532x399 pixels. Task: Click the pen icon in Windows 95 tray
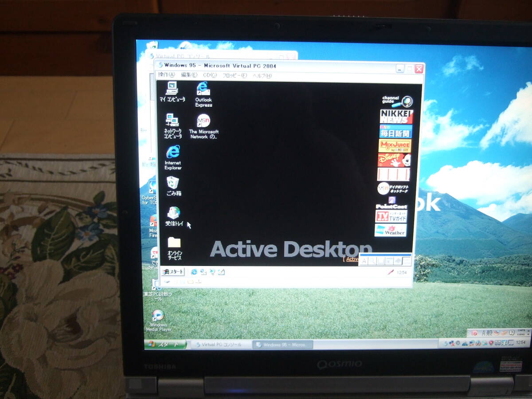click(x=390, y=273)
